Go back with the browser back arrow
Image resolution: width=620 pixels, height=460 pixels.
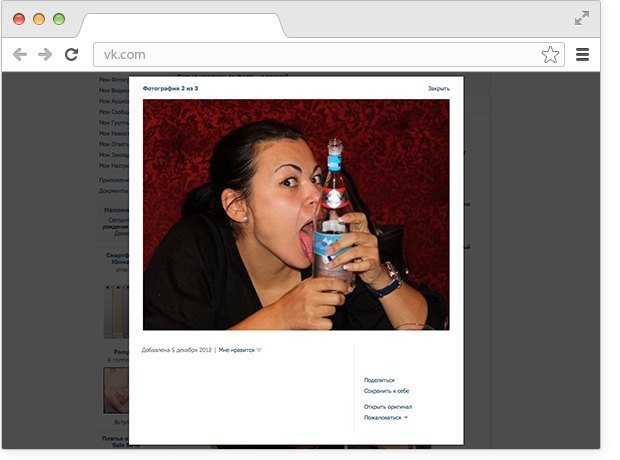pos(20,54)
